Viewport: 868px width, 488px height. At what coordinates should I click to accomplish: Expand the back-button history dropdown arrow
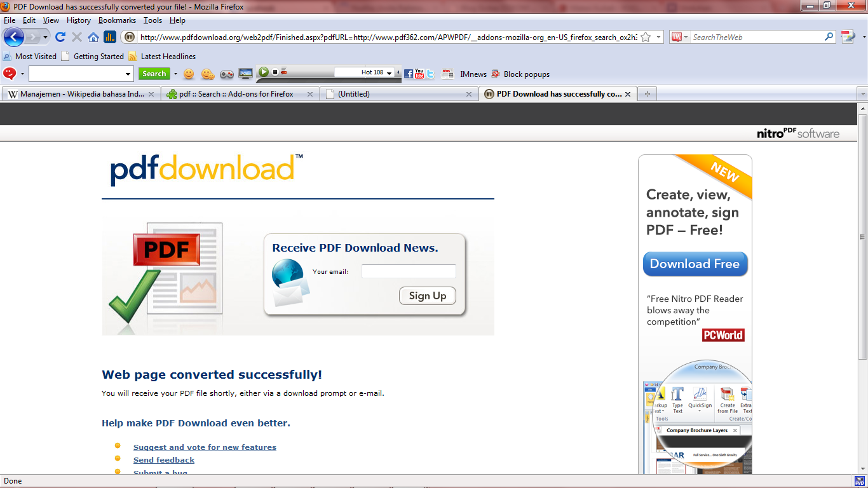pyautogui.click(x=46, y=37)
